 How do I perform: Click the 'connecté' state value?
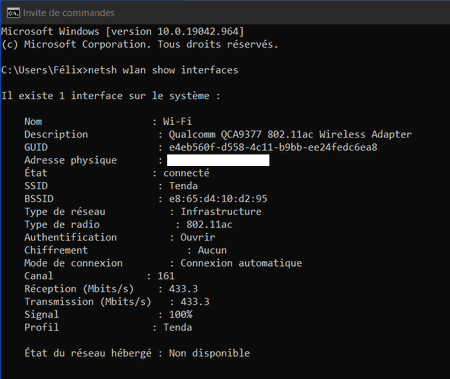coord(186,173)
